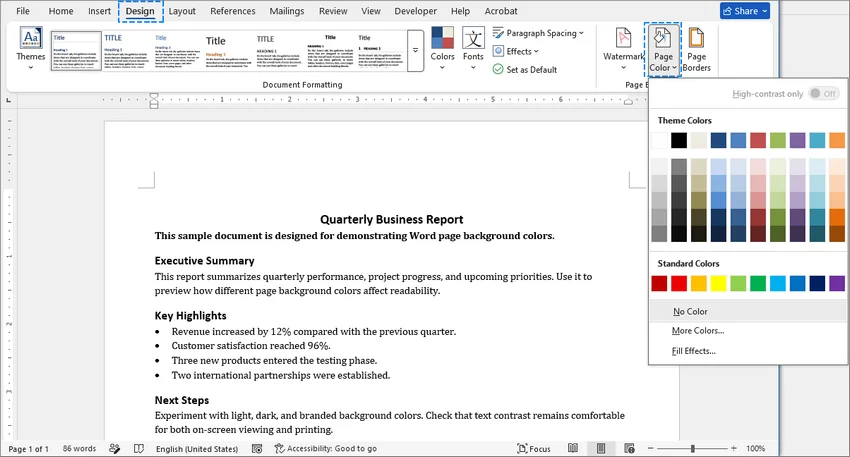Click the macro recording status bar icon

(x=257, y=449)
